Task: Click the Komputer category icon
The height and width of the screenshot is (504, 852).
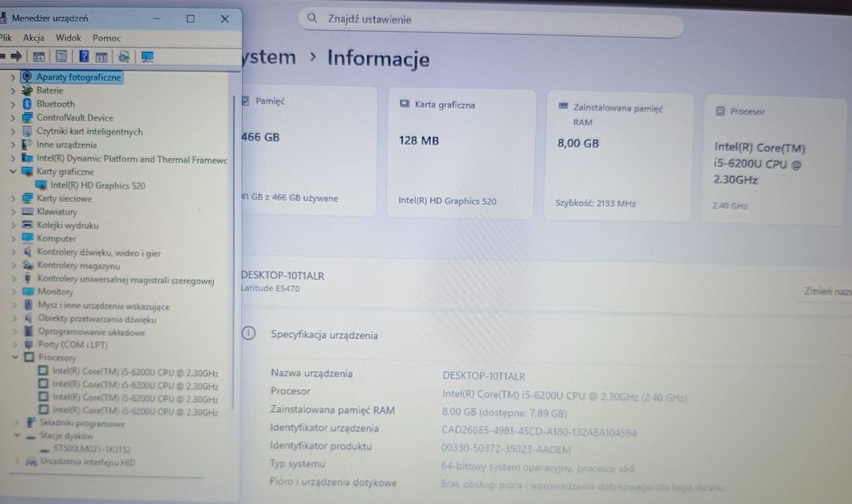Action: coord(28,238)
